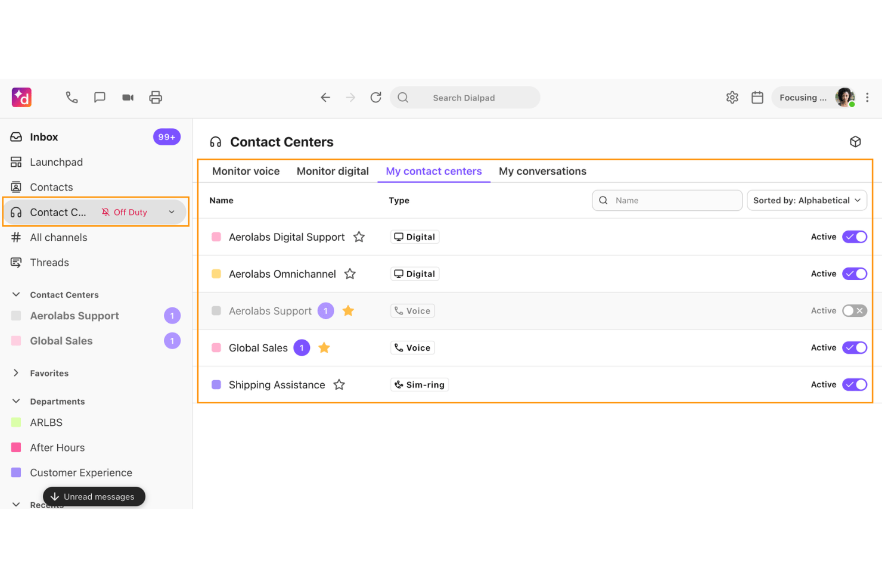The height and width of the screenshot is (588, 882).
Task: Go back with the left arrow
Action: (325, 97)
